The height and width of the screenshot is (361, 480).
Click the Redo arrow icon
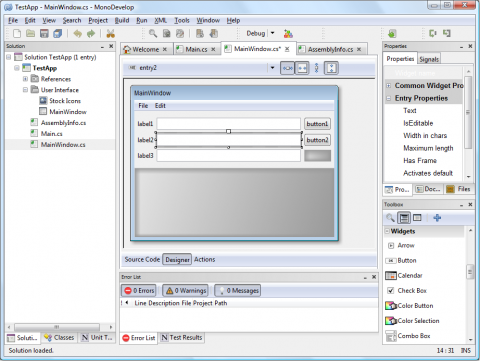point(91,33)
